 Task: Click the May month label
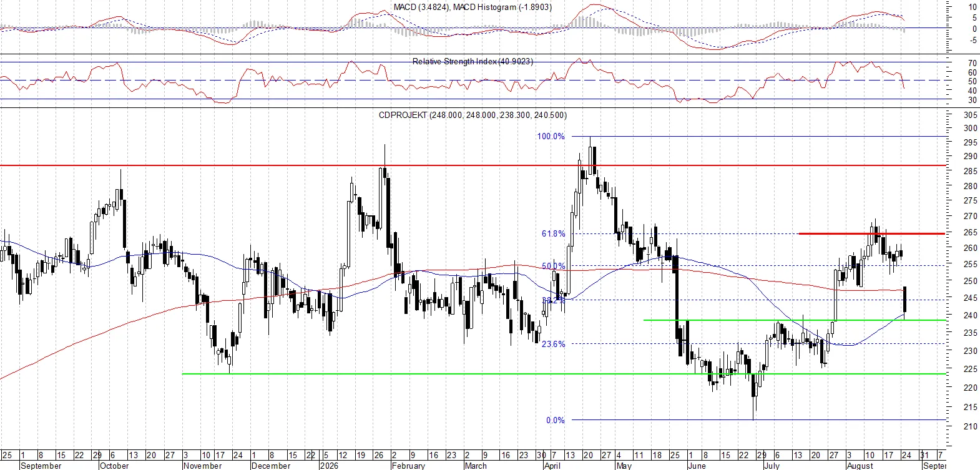point(624,466)
